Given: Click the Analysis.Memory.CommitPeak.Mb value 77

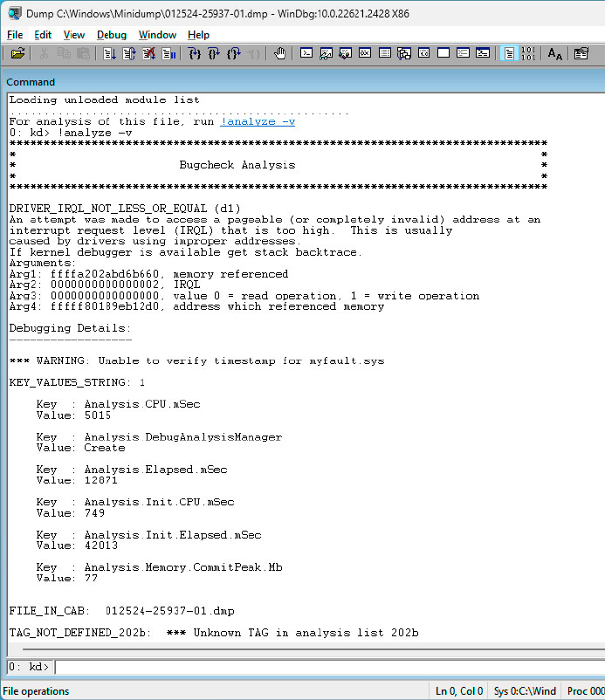Looking at the screenshot, I should tap(91, 578).
